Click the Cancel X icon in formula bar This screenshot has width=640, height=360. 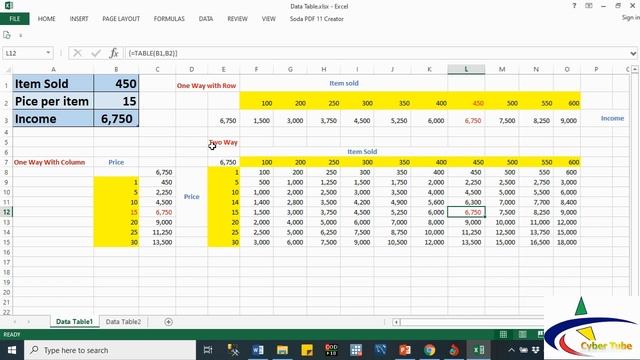[x=77, y=53]
